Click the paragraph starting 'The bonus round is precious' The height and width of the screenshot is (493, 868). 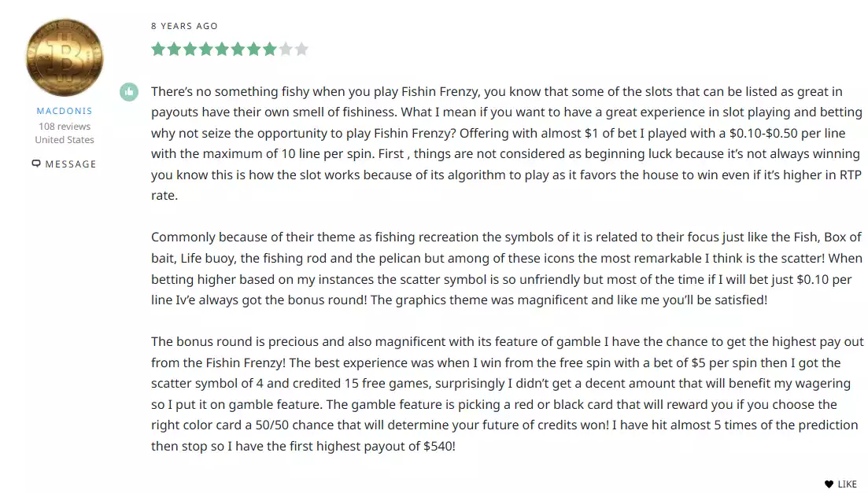click(507, 393)
